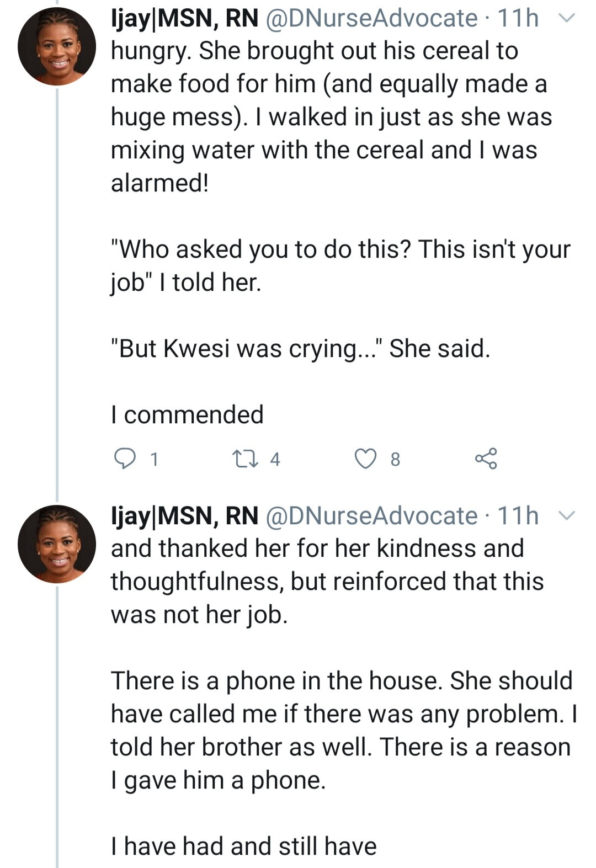The image size is (596, 868).
Task: Click the paragraph "There is a phone in the house"
Action: point(342,730)
